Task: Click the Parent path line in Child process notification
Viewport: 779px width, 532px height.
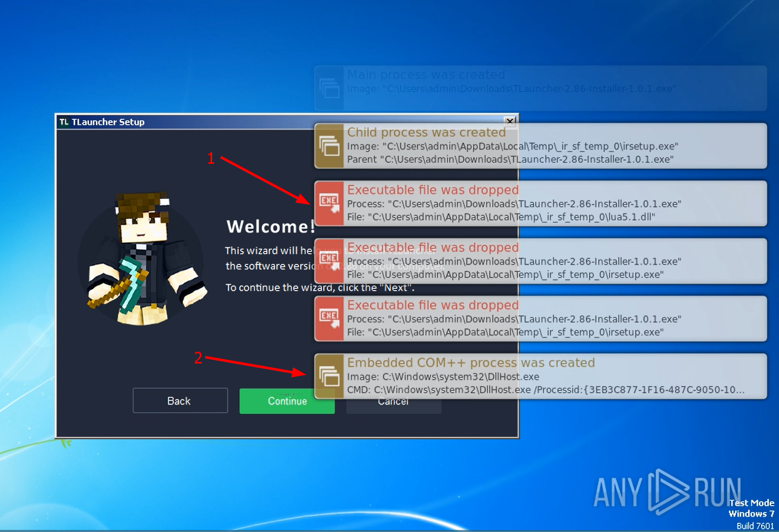Action: (x=510, y=159)
